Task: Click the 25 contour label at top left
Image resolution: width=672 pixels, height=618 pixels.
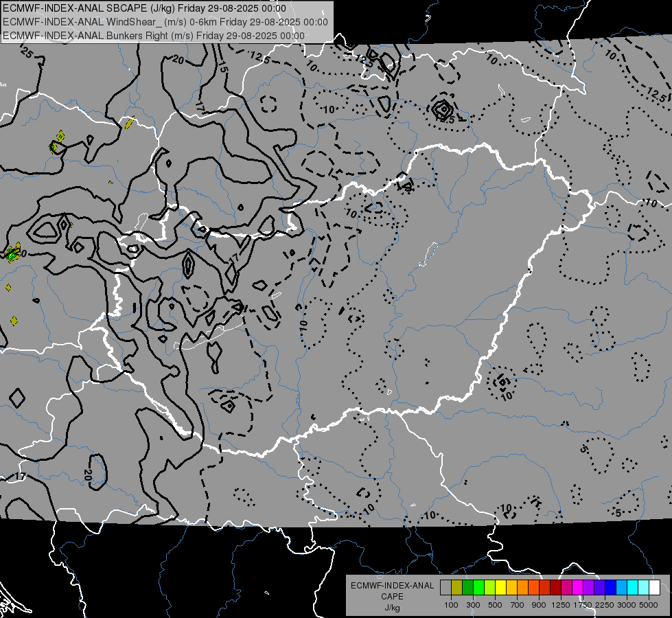Action: pos(26,53)
